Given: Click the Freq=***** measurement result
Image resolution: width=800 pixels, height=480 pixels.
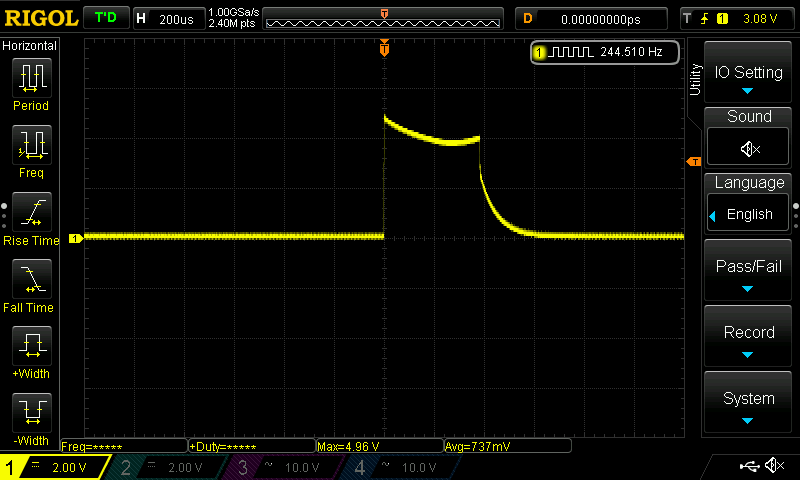Looking at the screenshot, I should point(124,446).
